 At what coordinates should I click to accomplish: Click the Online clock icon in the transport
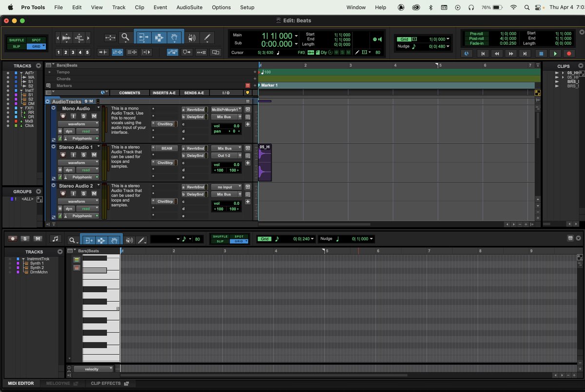point(467,54)
